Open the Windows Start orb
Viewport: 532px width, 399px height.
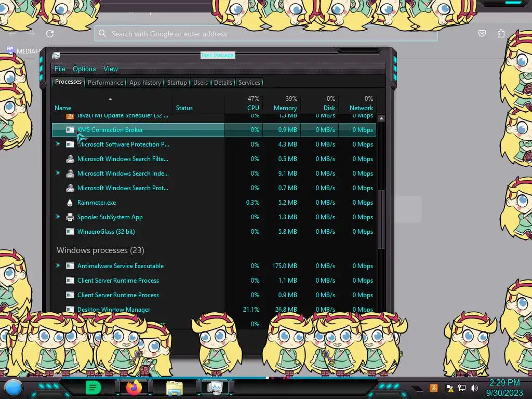[x=14, y=388]
